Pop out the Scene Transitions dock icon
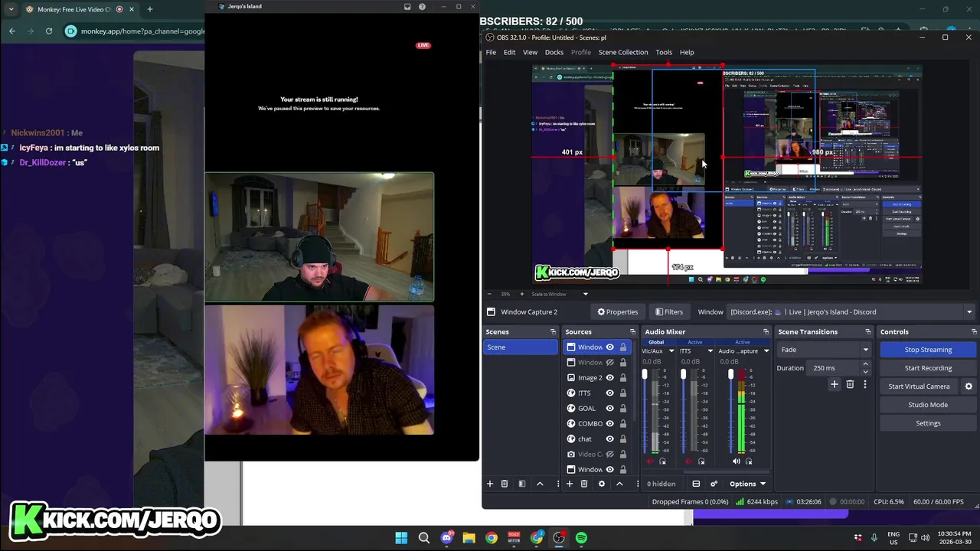980x551 pixels. tap(867, 331)
